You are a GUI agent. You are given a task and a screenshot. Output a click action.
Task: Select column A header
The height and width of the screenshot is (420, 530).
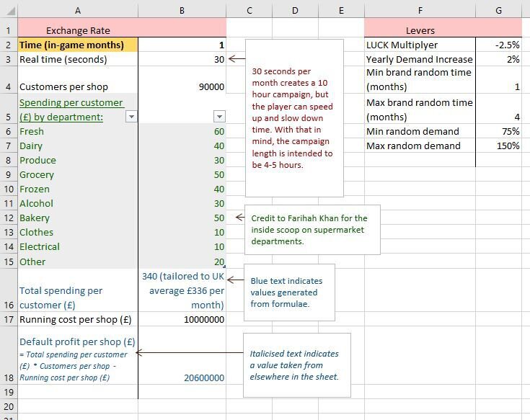pos(78,11)
